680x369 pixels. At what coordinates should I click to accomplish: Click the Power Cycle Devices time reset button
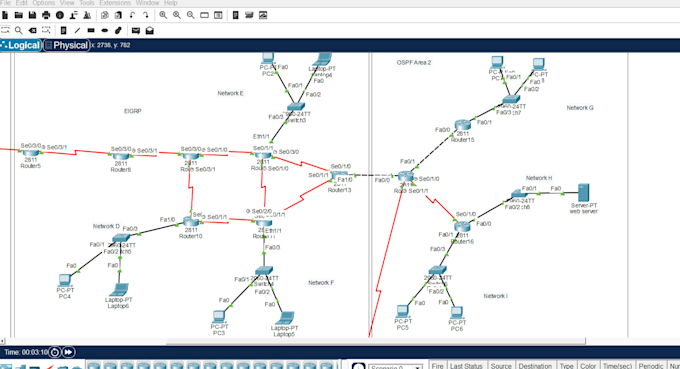pyautogui.click(x=55, y=352)
